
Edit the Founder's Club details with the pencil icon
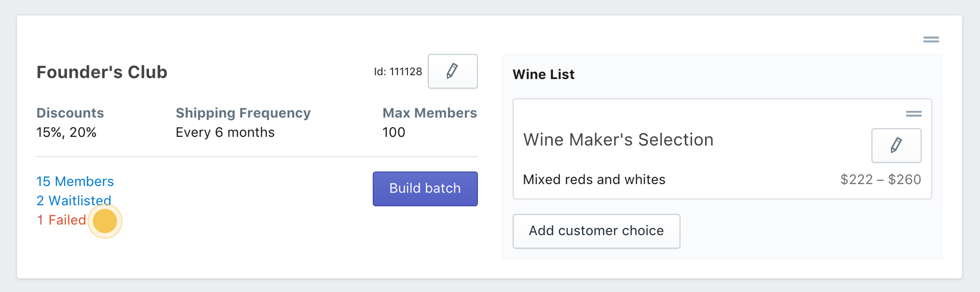click(x=452, y=71)
